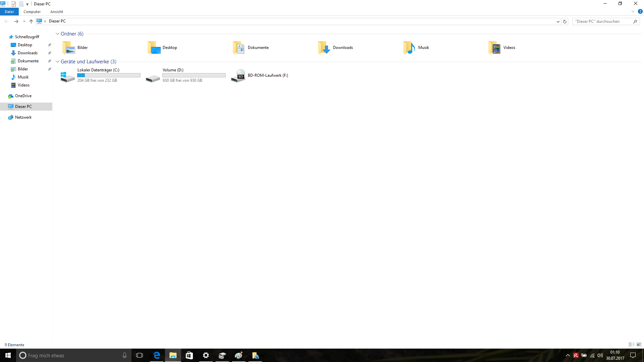
Task: Click the "Dieser PC" durchsuchen search field
Action: 602,21
